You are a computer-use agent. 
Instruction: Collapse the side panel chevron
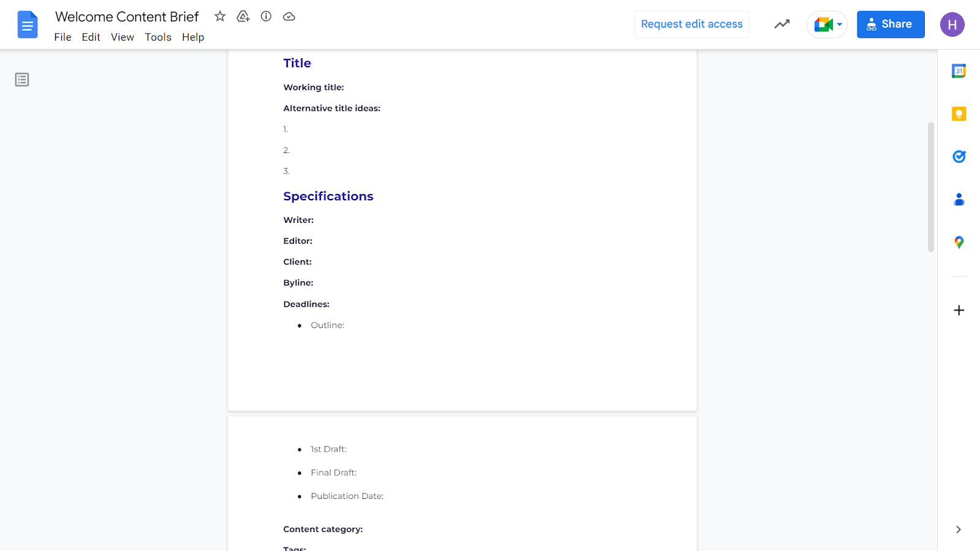tap(959, 530)
